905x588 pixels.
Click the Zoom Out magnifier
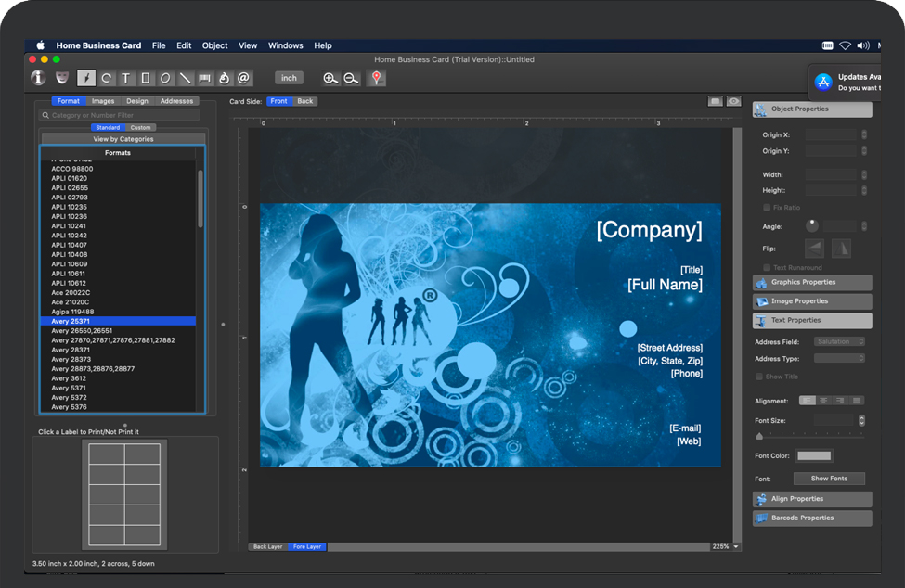[351, 79]
